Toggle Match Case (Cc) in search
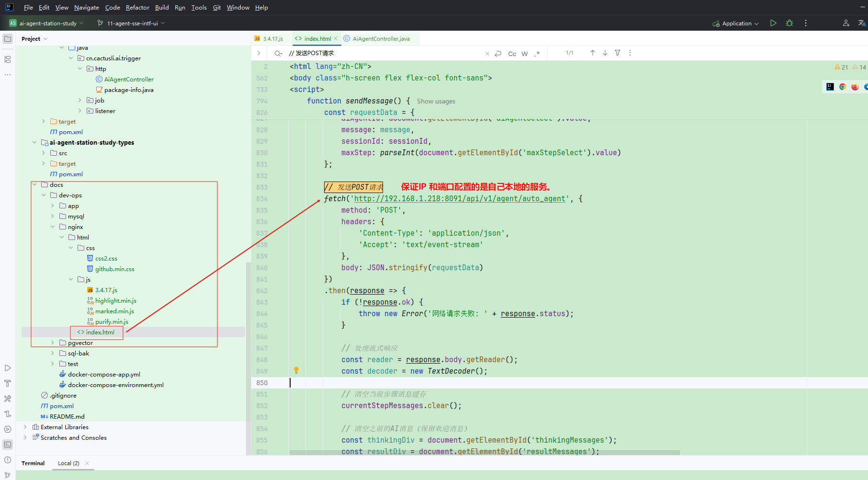The image size is (868, 480). [x=512, y=54]
